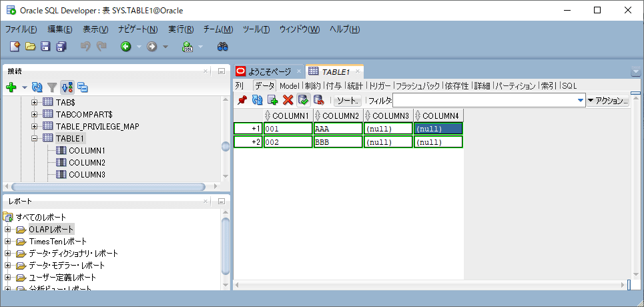Image resolution: width=644 pixels, height=307 pixels.
Task: Expand the データ・ディクショナリ・レポート folder
Action: tap(8, 253)
